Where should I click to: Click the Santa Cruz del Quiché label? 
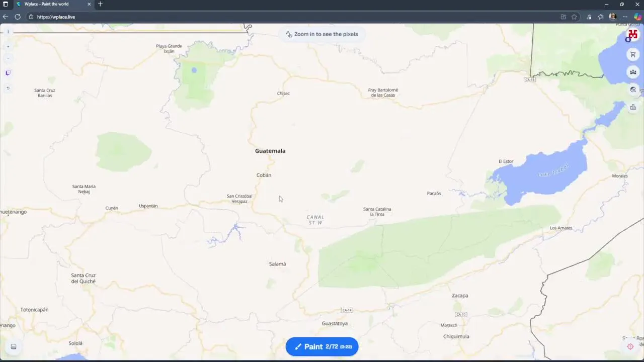click(83, 279)
